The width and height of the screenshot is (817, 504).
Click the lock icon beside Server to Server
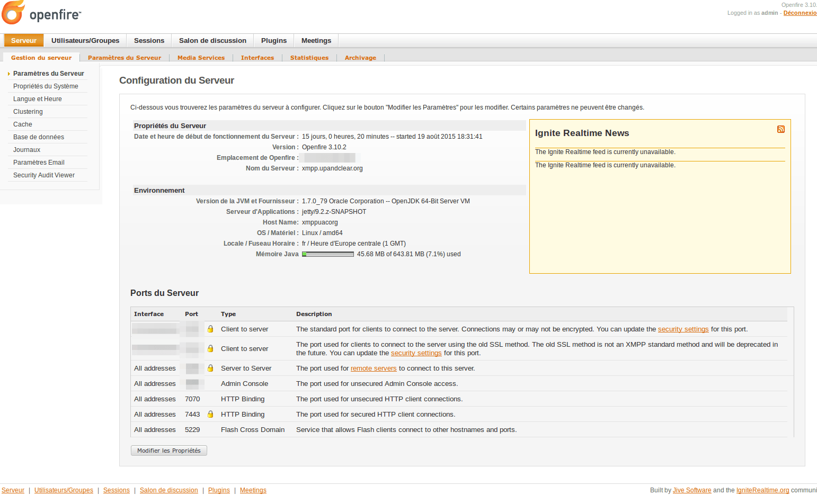point(210,368)
